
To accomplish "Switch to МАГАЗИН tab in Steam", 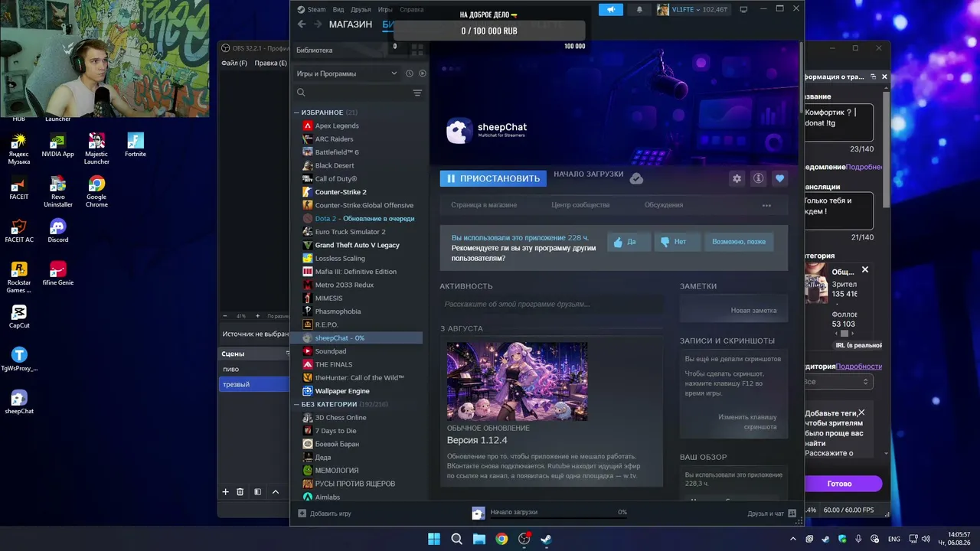I will [x=351, y=24].
